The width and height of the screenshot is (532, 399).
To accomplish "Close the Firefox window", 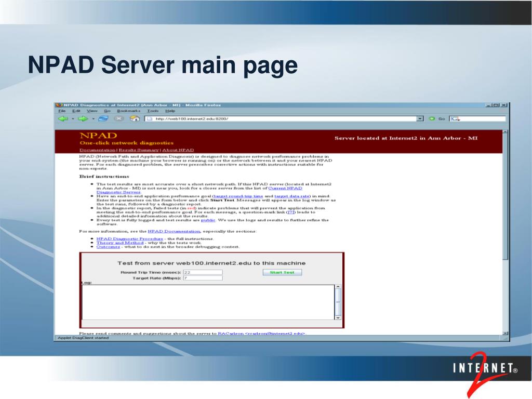I will (504, 105).
